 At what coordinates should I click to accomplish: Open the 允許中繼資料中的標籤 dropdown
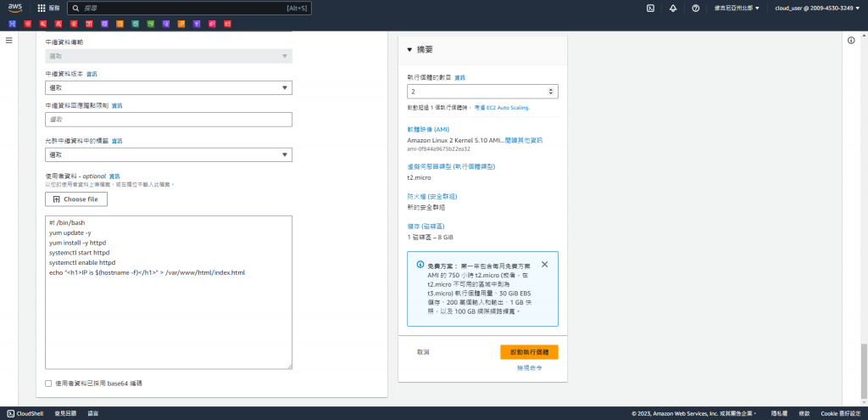(169, 154)
